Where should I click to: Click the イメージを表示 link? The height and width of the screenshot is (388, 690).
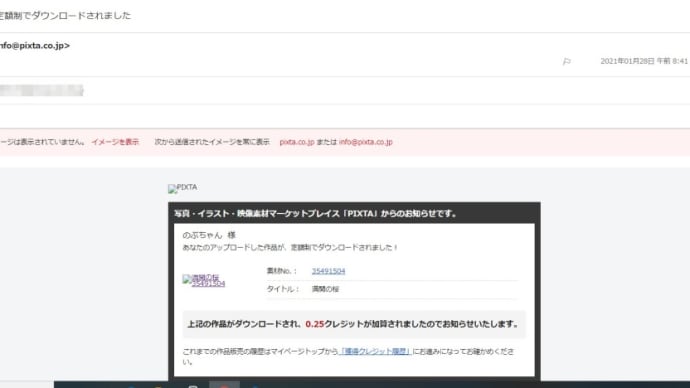point(115,142)
